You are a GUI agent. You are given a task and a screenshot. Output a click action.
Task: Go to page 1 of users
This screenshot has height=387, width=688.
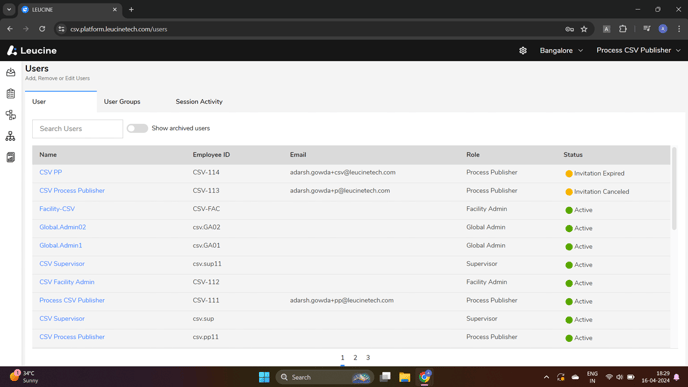343,358
